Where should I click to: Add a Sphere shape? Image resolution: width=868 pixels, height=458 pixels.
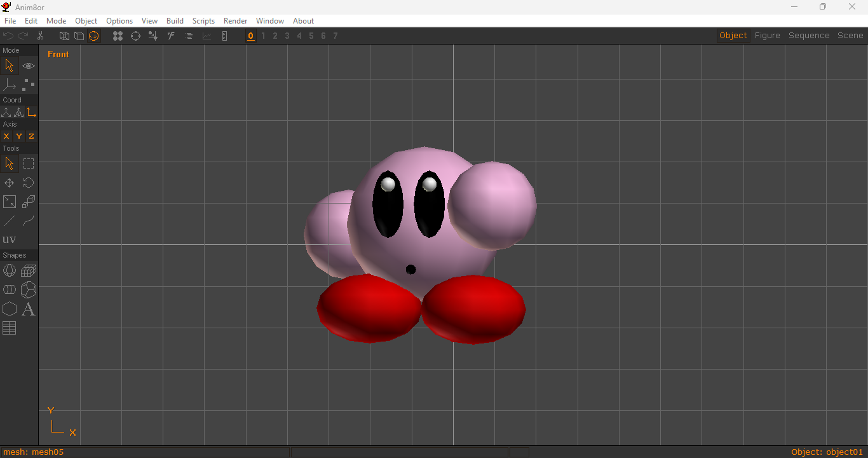[10, 271]
